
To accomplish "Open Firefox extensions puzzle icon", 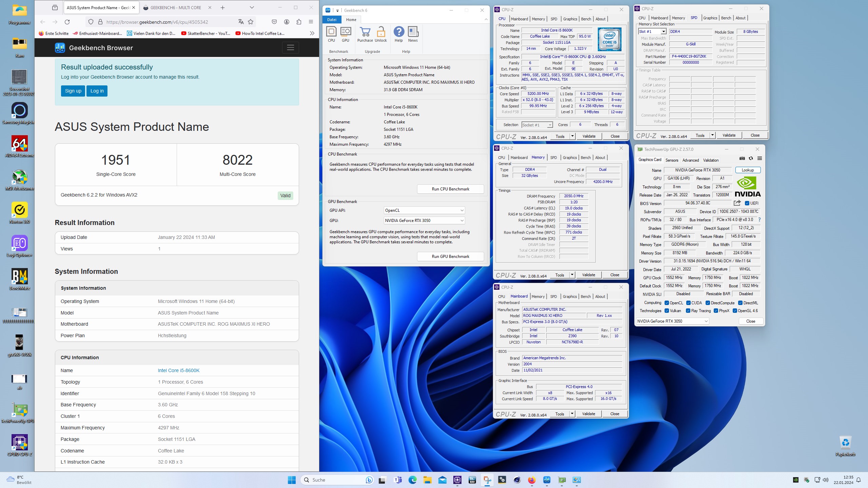I will point(299,22).
